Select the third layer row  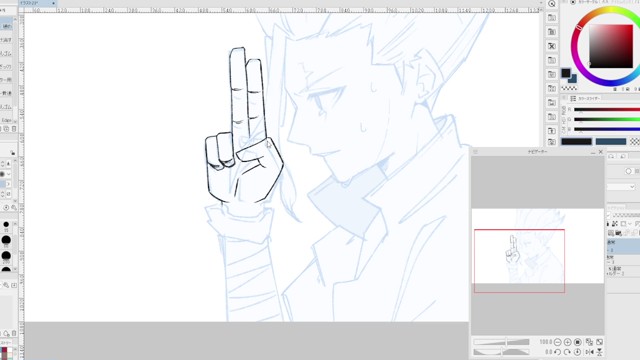[623, 271]
